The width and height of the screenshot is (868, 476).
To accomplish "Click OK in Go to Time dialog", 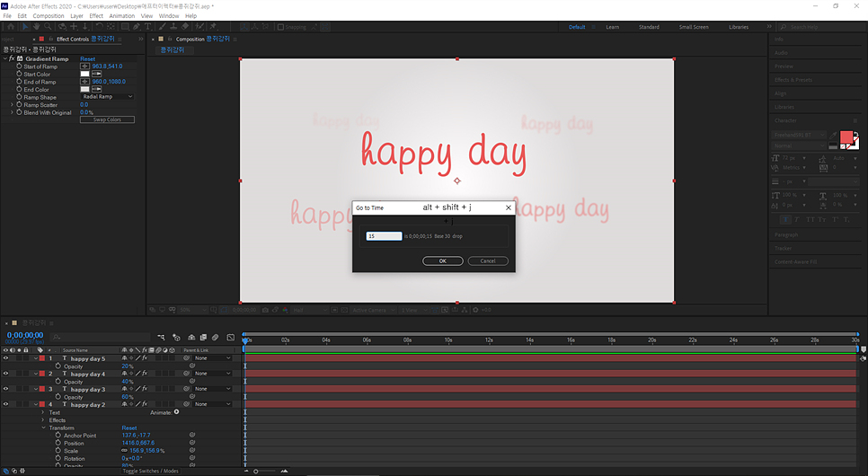I will pos(443,260).
